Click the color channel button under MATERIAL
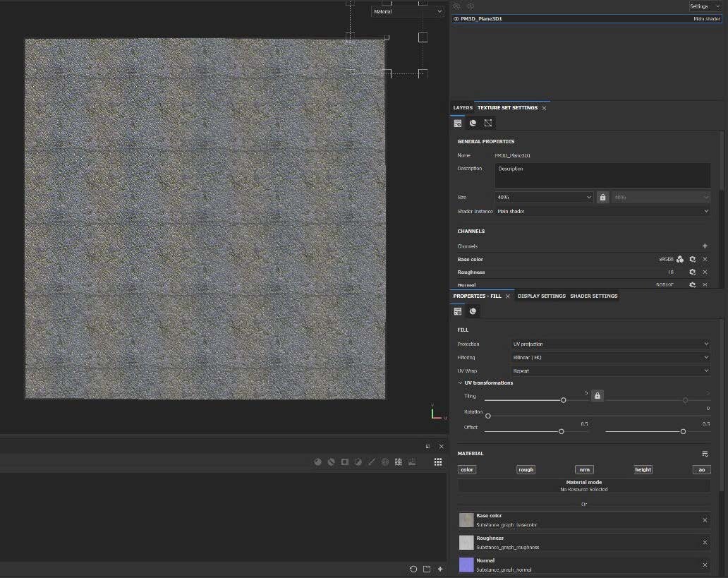 [x=466, y=469]
